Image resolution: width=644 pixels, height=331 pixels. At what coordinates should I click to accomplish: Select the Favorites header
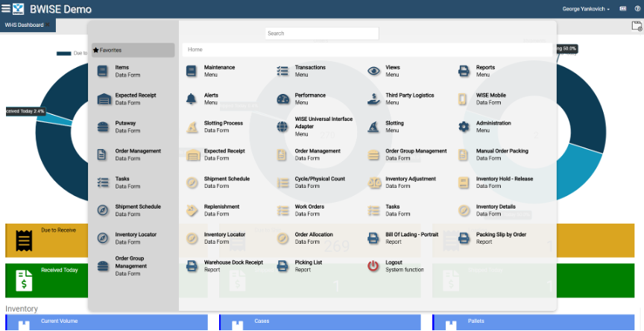(x=133, y=50)
